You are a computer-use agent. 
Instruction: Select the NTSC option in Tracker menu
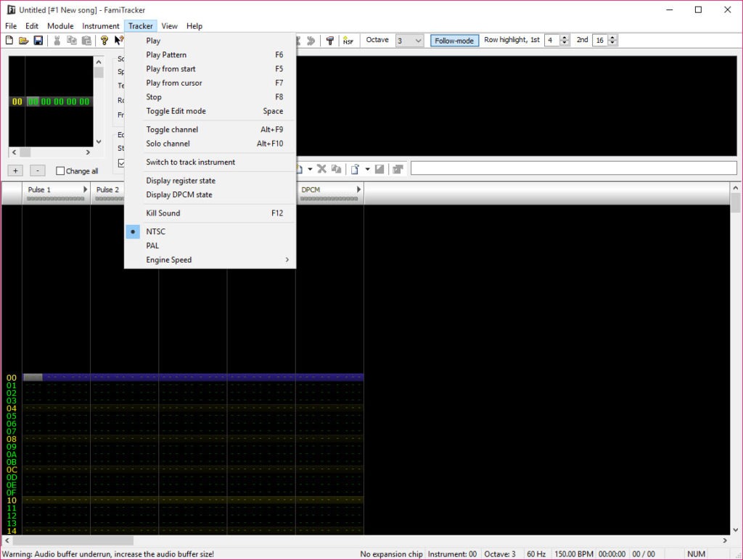click(210, 231)
